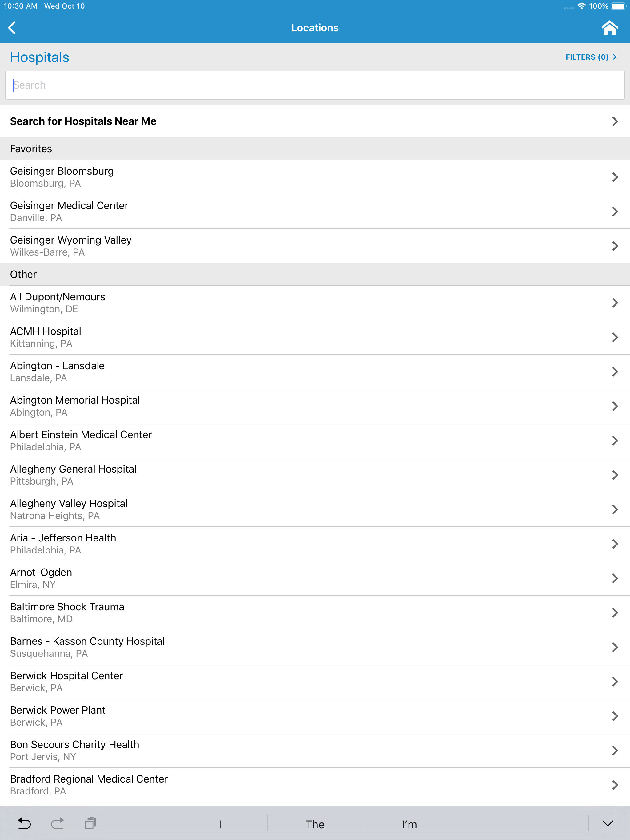Open Albert Einstein Medical Center
Image resolution: width=630 pixels, height=840 pixels.
pyautogui.click(x=315, y=441)
